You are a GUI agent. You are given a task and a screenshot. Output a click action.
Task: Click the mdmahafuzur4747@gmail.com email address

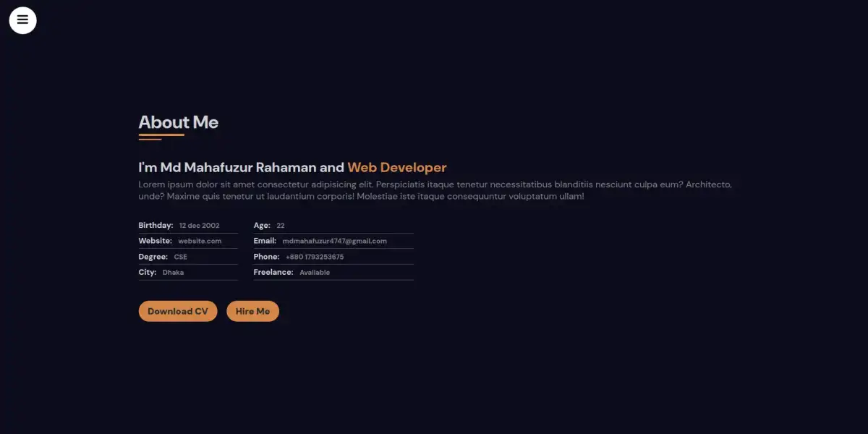pyautogui.click(x=335, y=241)
